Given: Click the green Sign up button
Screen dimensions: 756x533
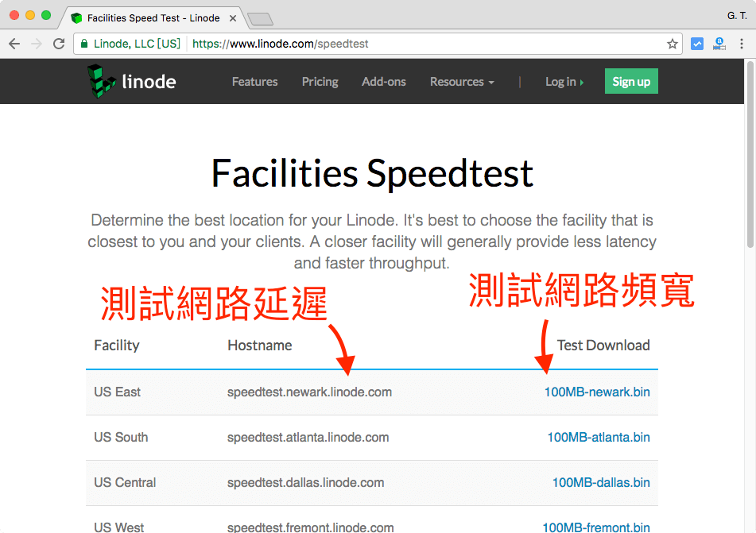Looking at the screenshot, I should coord(631,81).
